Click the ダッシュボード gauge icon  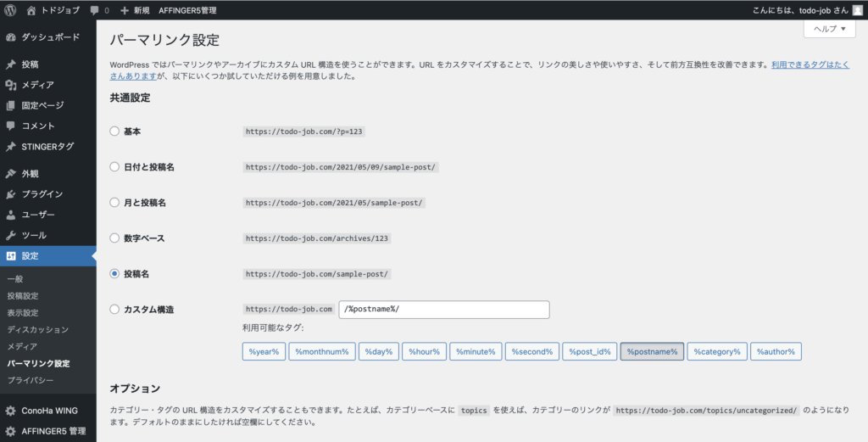point(10,37)
